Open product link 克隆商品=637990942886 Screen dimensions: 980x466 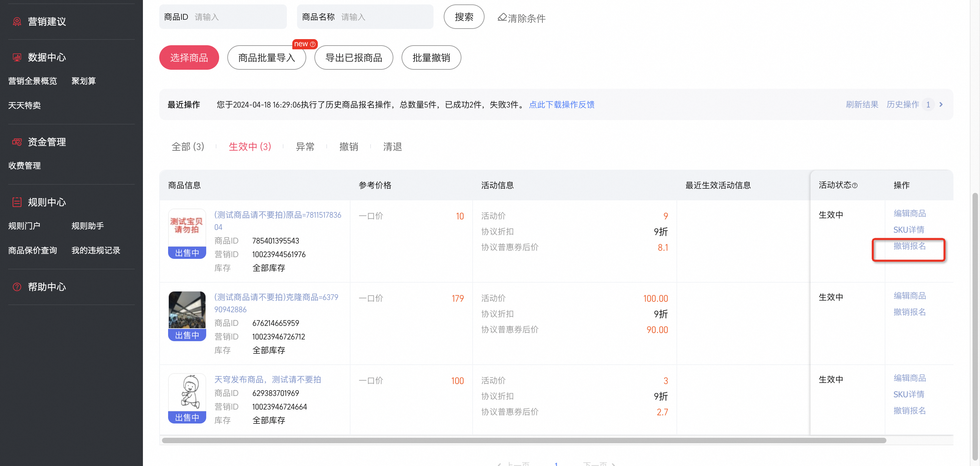pos(276,303)
